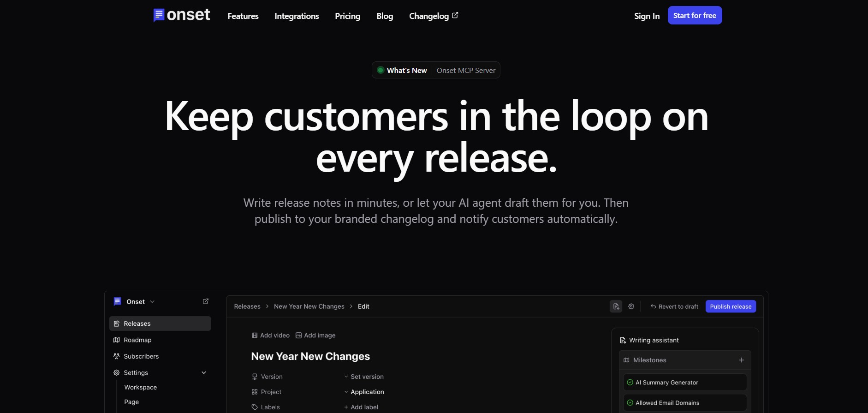
Task: Click Revert to draft
Action: pyautogui.click(x=674, y=306)
